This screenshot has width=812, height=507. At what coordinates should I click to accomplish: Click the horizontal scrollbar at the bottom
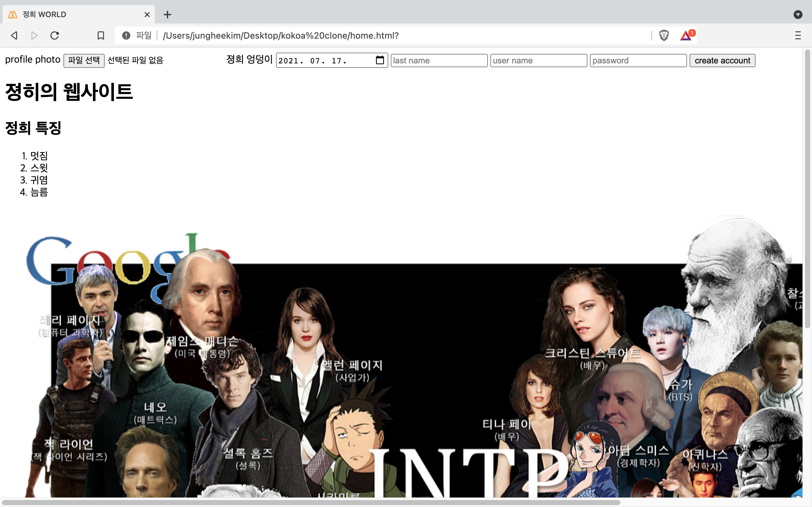(x=311, y=502)
